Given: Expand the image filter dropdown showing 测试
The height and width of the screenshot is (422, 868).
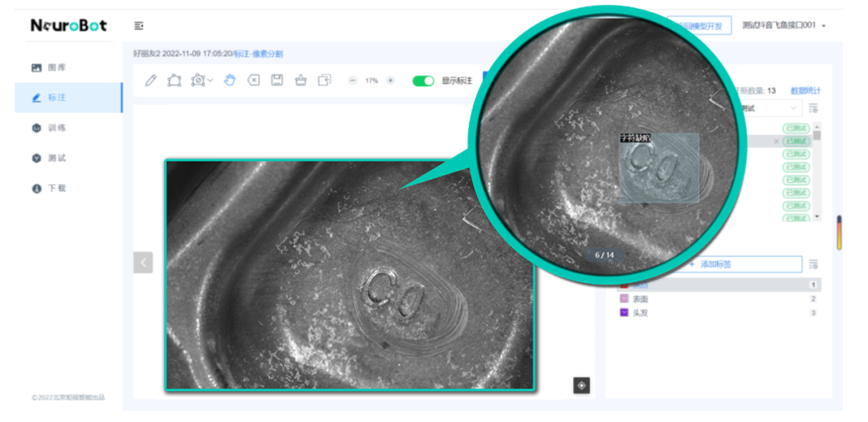Looking at the screenshot, I should point(769,109).
